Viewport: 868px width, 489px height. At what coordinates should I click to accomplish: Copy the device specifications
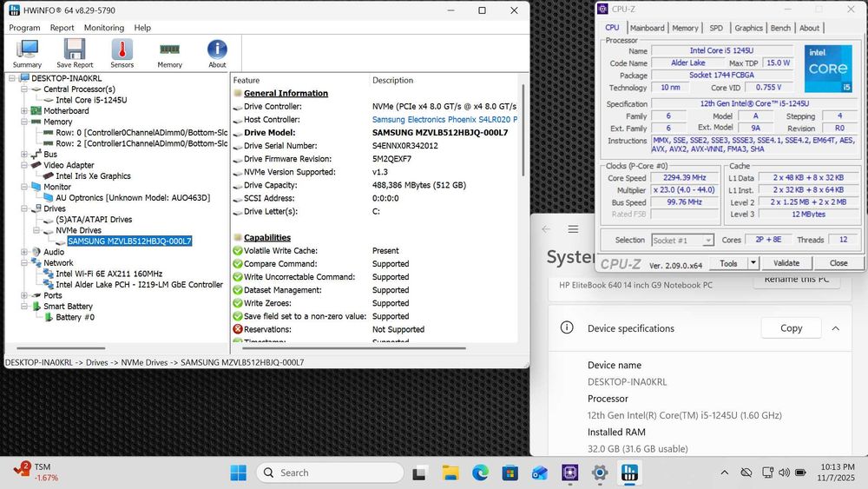(791, 327)
